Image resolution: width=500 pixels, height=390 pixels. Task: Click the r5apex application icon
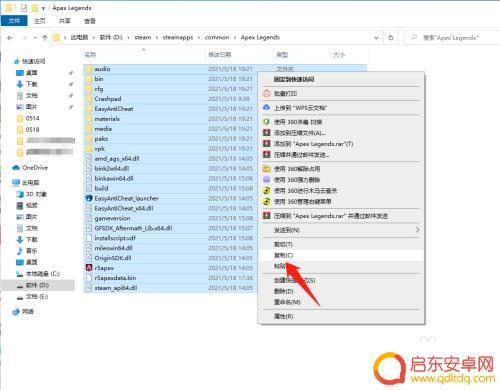click(89, 268)
